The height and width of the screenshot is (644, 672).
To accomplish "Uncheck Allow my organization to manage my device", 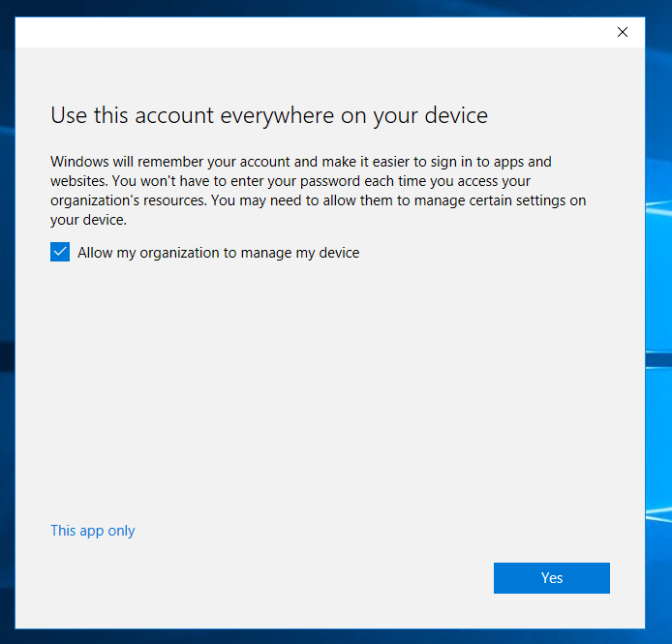I will point(60,252).
